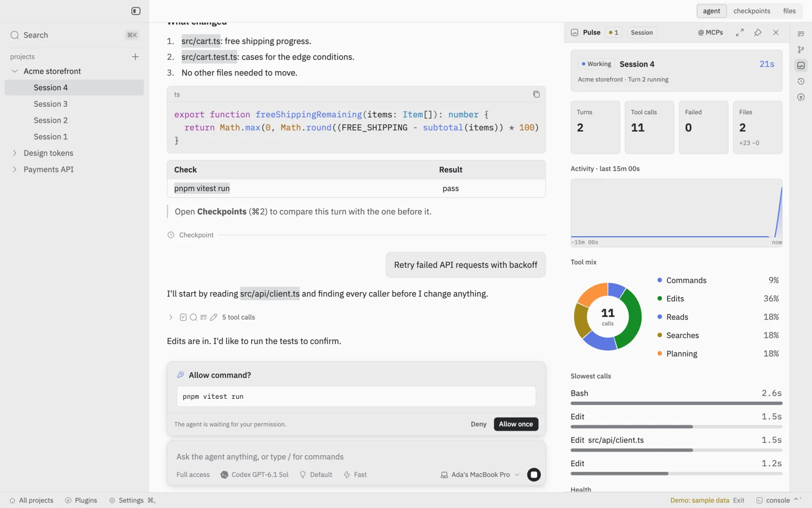Expand the Pulse panel to fullscreen
Viewport: 812px width, 508px height.
coord(739,33)
